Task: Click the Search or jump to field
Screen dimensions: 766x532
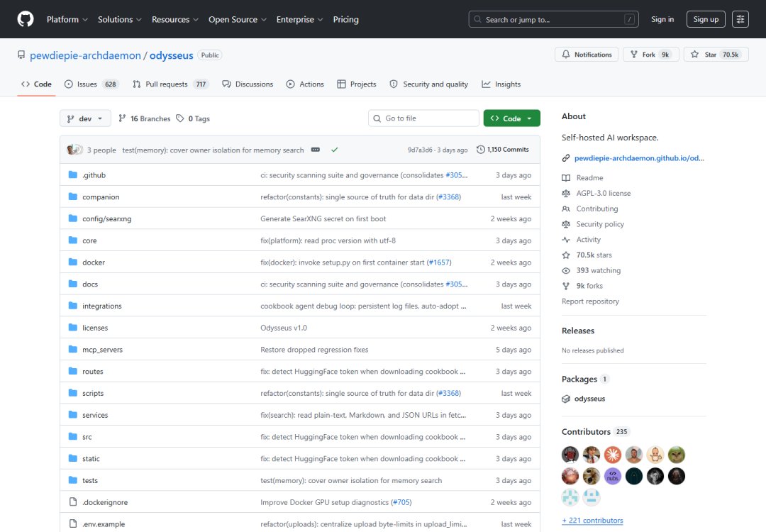Action: (x=553, y=19)
